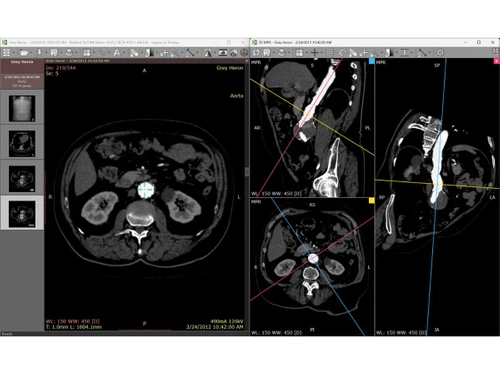Expand dropdown next to series panel button
500x375 pixels.
(14, 52)
